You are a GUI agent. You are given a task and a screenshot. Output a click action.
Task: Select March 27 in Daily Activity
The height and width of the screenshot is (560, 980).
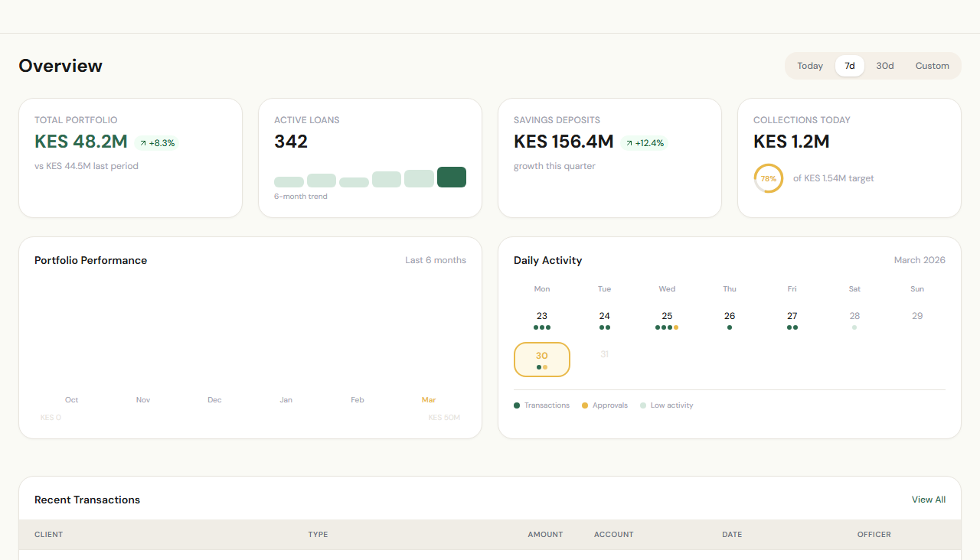point(792,320)
